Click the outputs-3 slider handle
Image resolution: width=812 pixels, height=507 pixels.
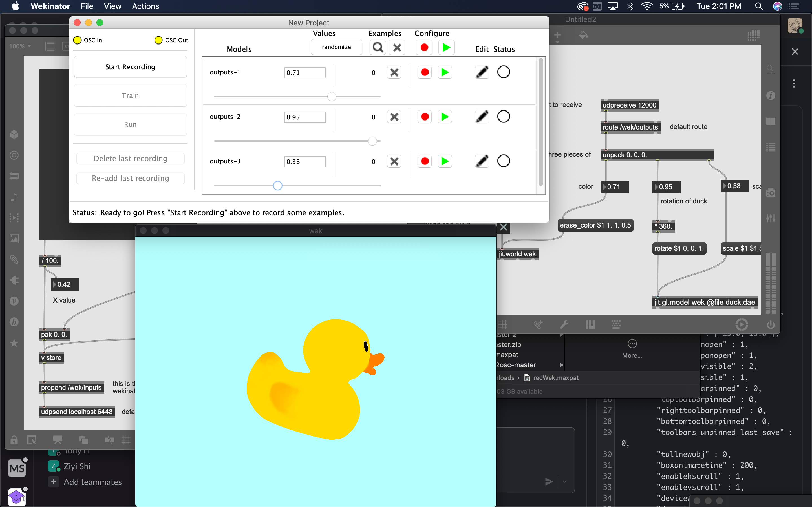click(x=277, y=185)
